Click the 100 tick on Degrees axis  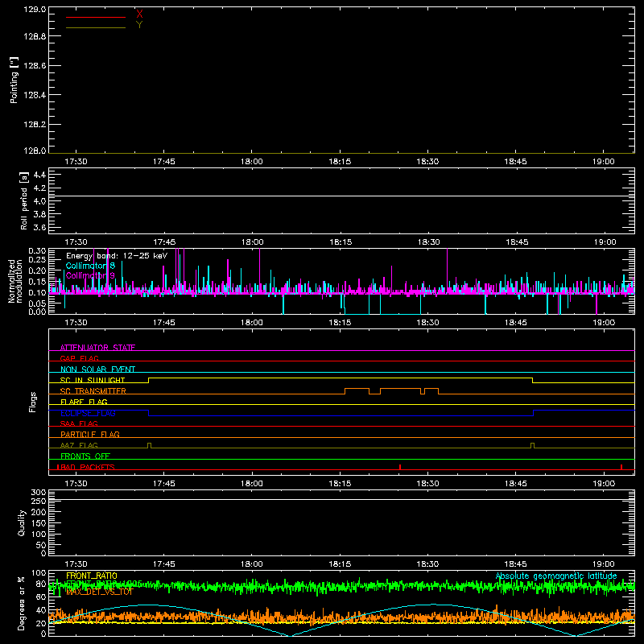click(39, 573)
